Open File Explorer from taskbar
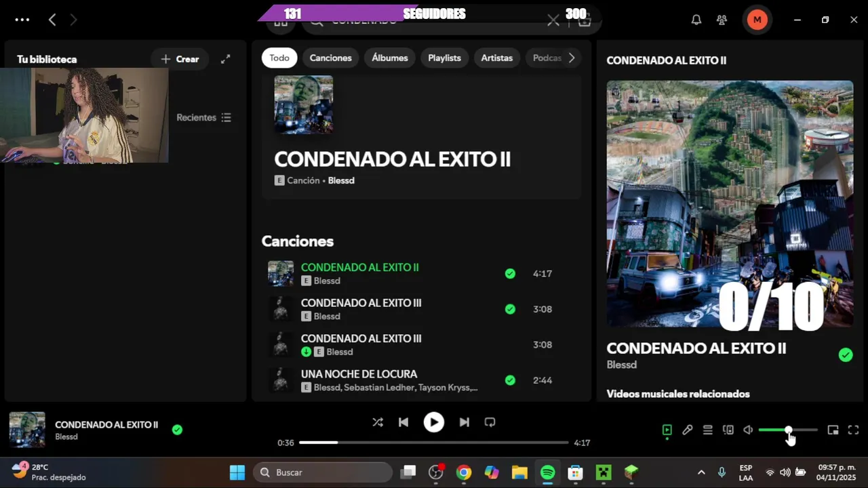Viewport: 868px width, 488px height. (519, 472)
